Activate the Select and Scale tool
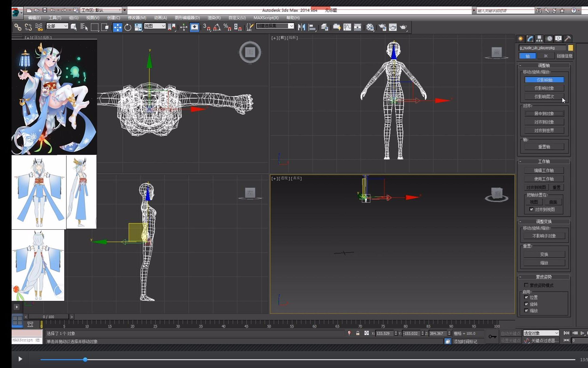The height and width of the screenshot is (368, 588). [x=138, y=27]
